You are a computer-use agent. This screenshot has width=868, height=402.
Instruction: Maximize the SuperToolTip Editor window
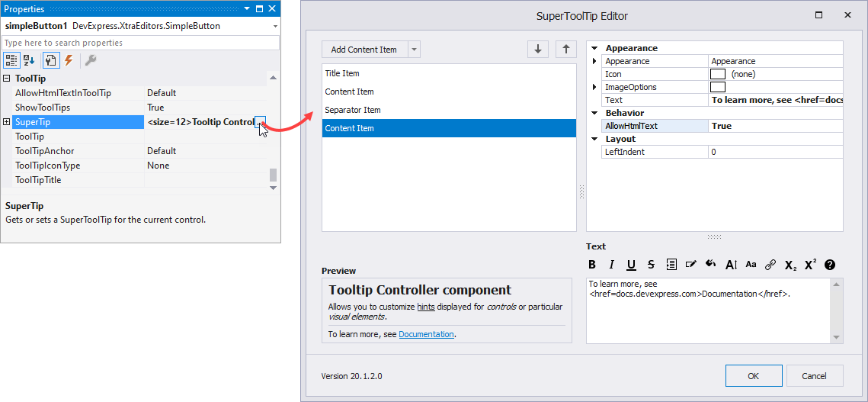(818, 15)
